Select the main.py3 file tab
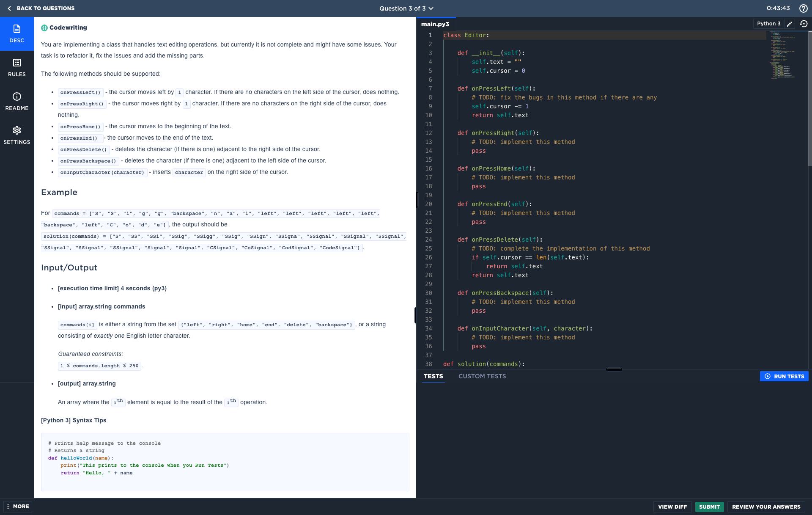The height and width of the screenshot is (515, 812). (x=435, y=24)
